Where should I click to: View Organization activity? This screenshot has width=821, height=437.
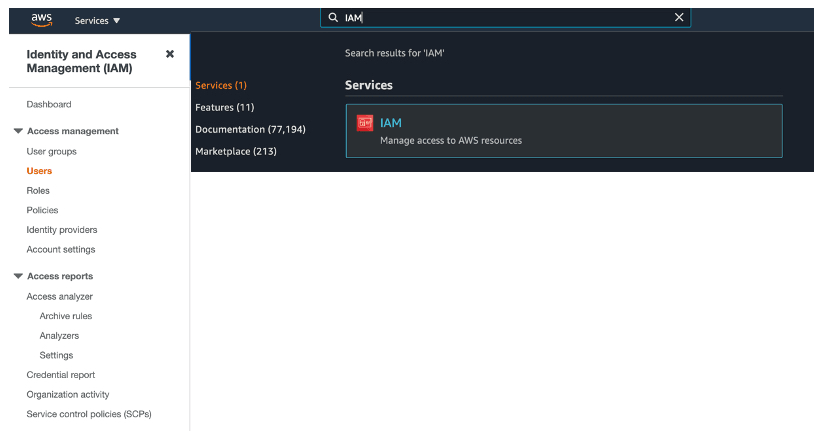(68, 395)
